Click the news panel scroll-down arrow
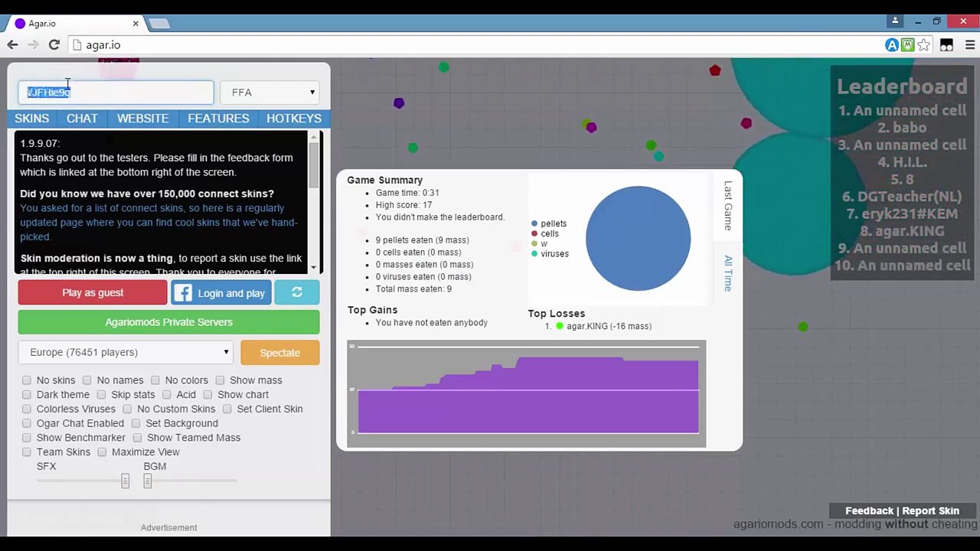 coord(314,267)
